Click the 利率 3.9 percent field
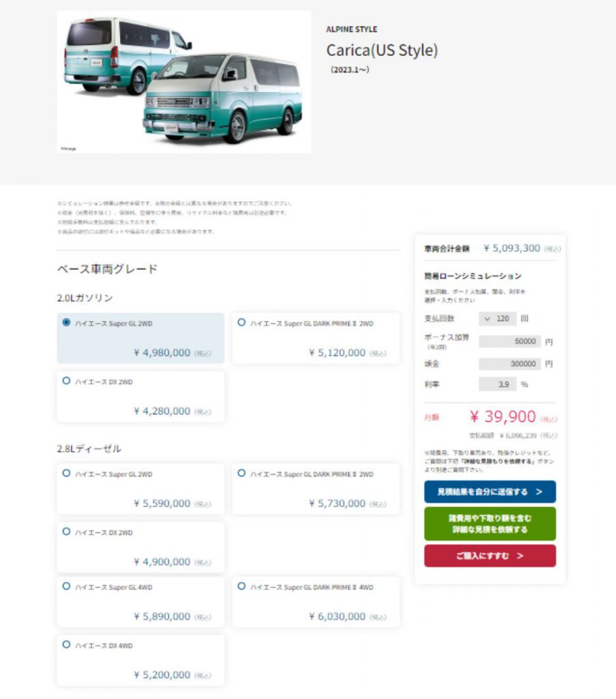 click(x=497, y=384)
